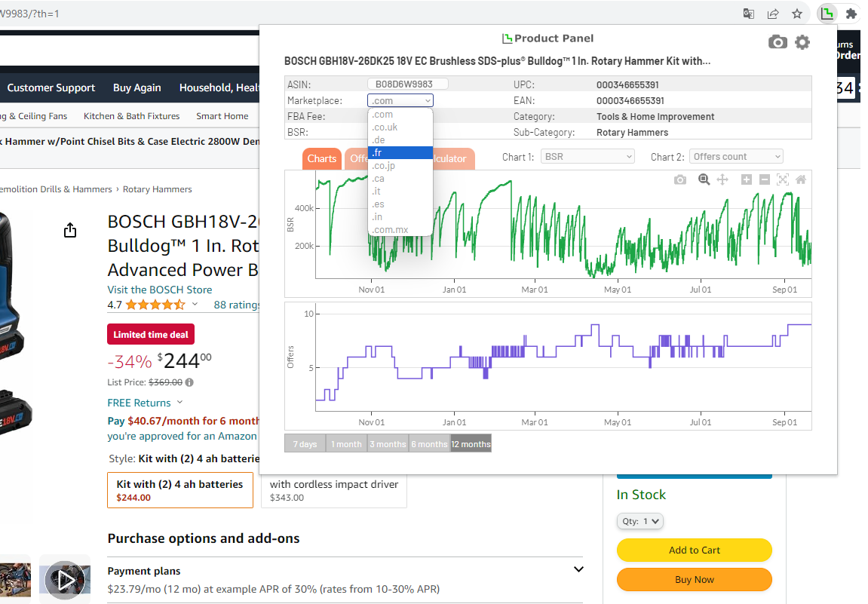Zoom in on the BSR chart
868x604 pixels.
pyautogui.click(x=747, y=179)
